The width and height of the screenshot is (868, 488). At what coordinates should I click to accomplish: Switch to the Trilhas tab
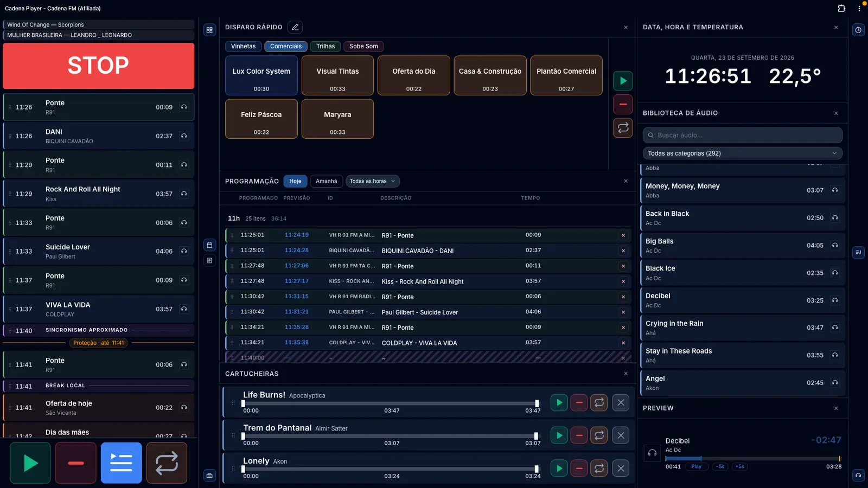[325, 46]
